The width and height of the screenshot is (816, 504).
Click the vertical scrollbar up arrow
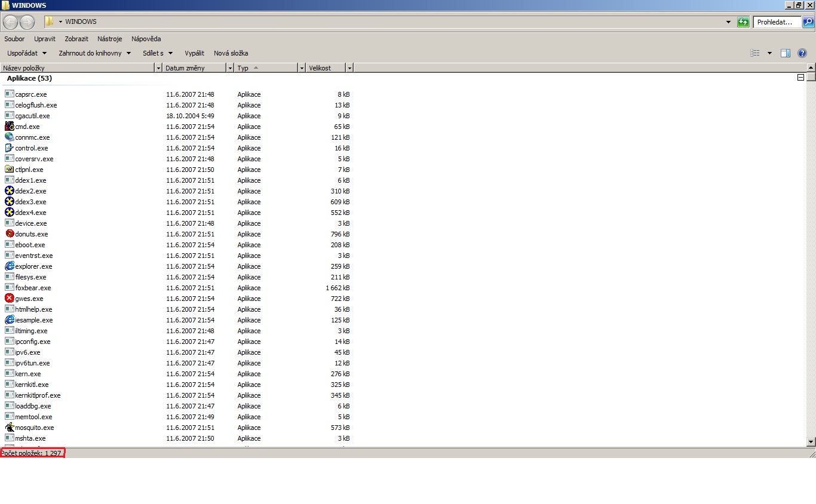click(x=811, y=67)
